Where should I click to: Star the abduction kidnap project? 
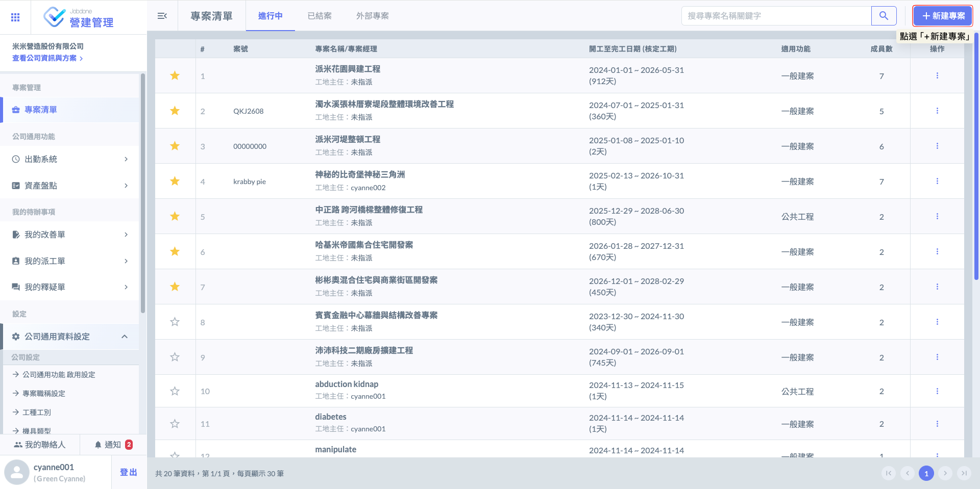click(x=175, y=391)
